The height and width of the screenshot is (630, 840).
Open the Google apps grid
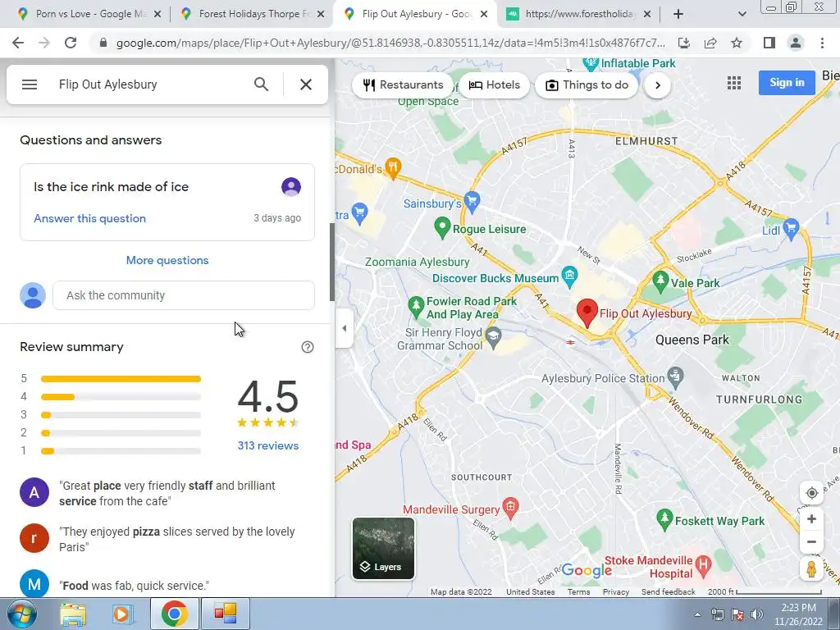click(734, 83)
